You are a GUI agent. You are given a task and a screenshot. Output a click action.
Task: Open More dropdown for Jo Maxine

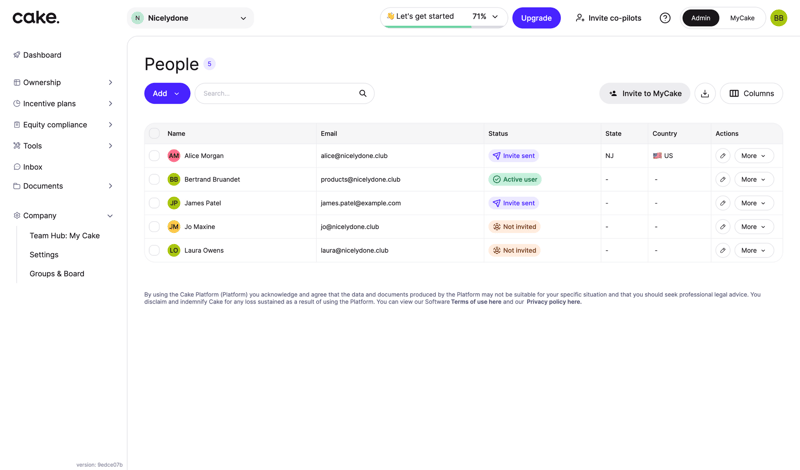[x=753, y=227]
